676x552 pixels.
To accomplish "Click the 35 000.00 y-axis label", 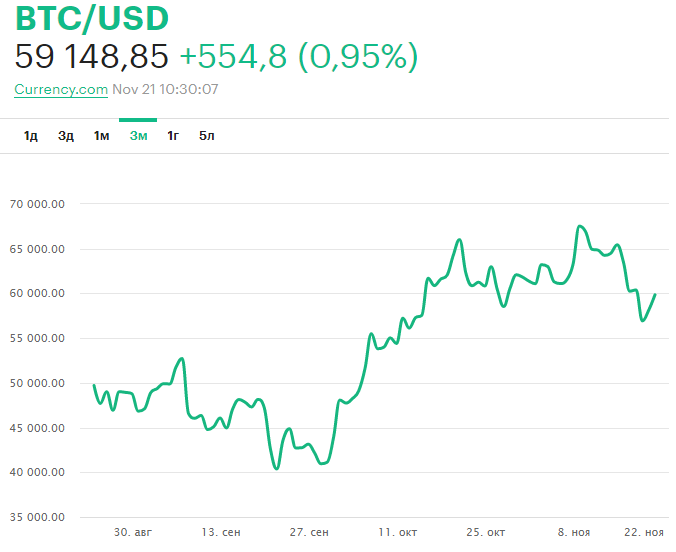I will click(x=37, y=518).
